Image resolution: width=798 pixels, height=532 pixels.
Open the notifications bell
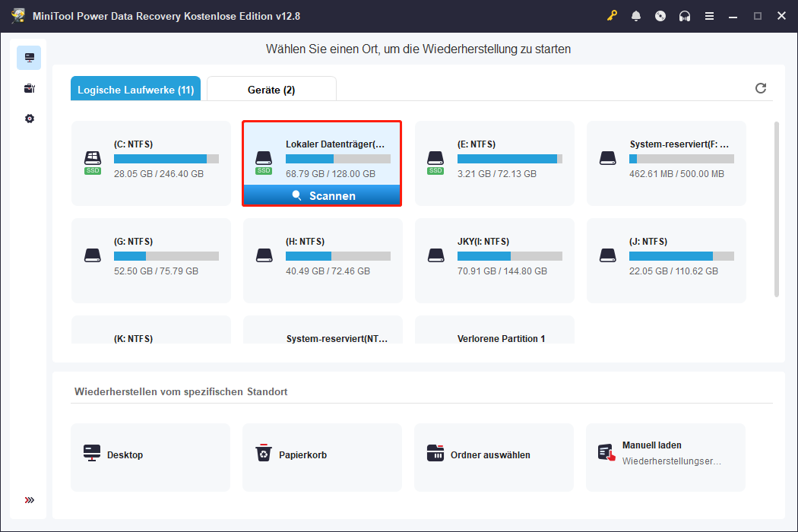(635, 16)
